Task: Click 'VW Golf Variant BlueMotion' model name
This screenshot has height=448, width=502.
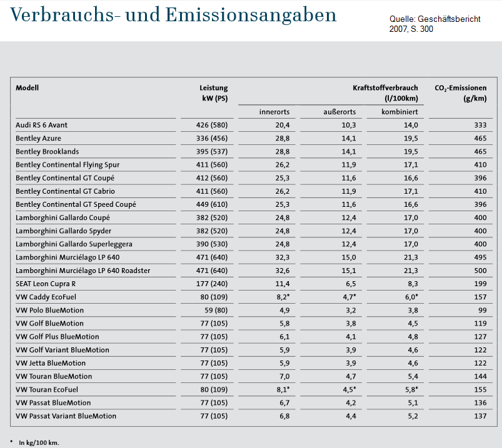Action: (x=63, y=350)
